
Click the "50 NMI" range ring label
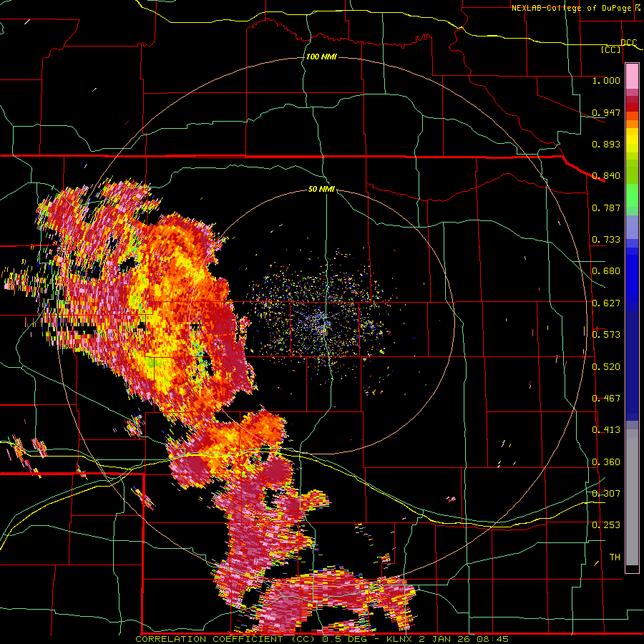[321, 189]
